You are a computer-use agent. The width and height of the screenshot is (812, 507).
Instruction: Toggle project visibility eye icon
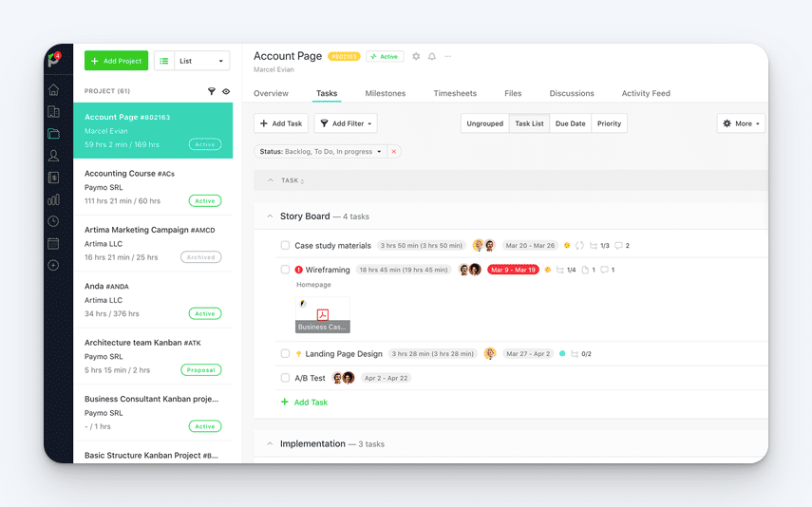click(x=226, y=91)
